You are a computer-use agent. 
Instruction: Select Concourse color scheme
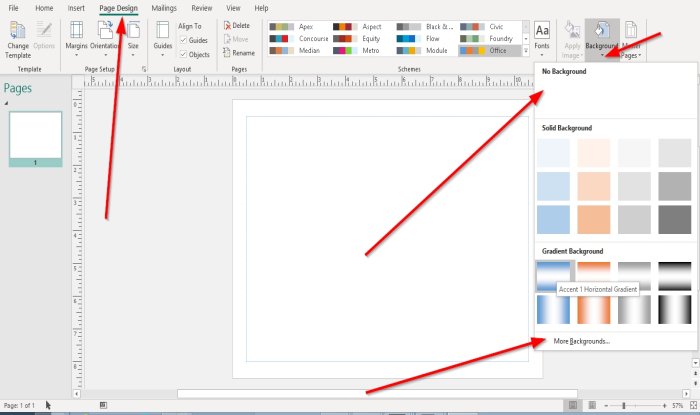pyautogui.click(x=298, y=39)
